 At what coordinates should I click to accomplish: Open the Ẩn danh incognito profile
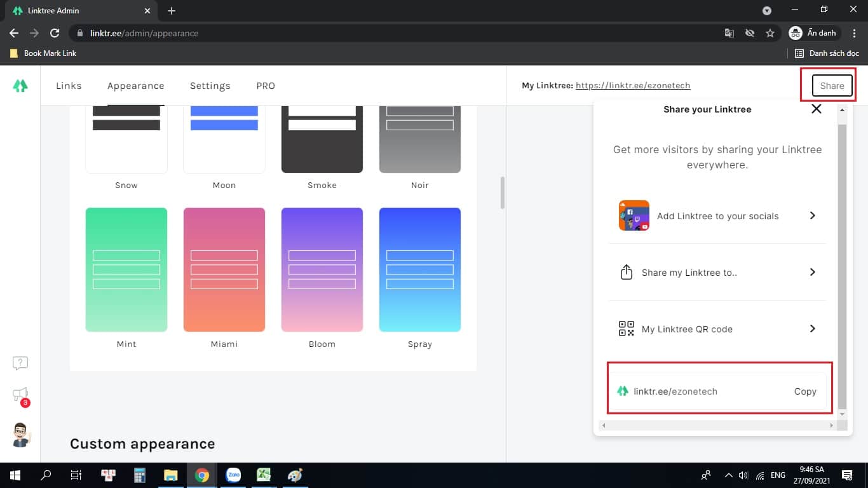[x=814, y=33]
